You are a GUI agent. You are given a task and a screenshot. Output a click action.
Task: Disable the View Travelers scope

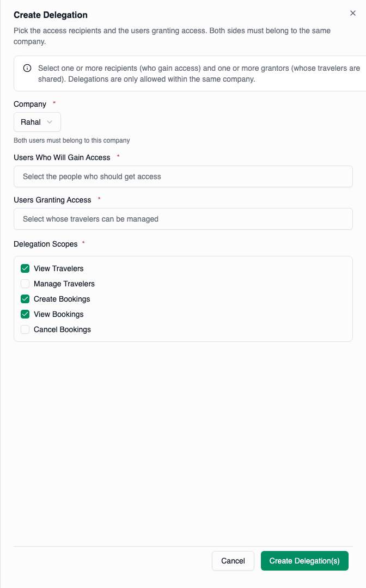click(x=25, y=268)
